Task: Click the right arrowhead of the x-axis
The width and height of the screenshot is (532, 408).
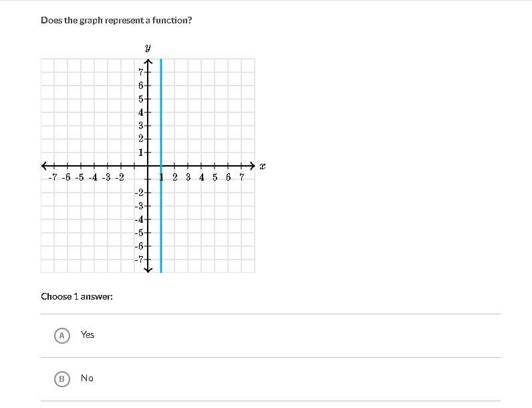Action: pyautogui.click(x=251, y=165)
